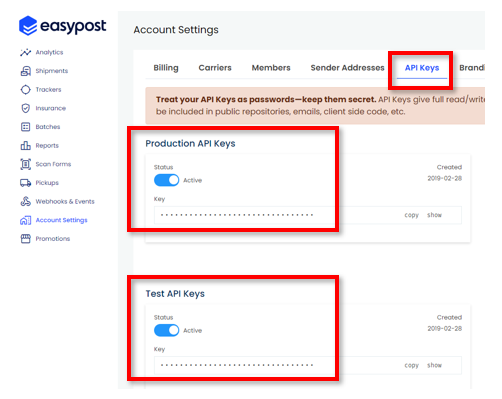
Task: Click the Key label in Test section
Action: click(159, 349)
